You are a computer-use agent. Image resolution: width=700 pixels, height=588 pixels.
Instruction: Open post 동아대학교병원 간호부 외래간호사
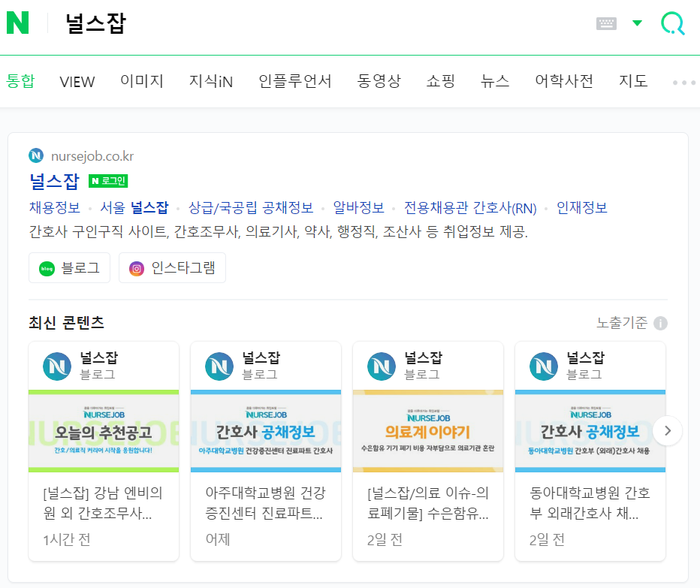tap(590, 503)
